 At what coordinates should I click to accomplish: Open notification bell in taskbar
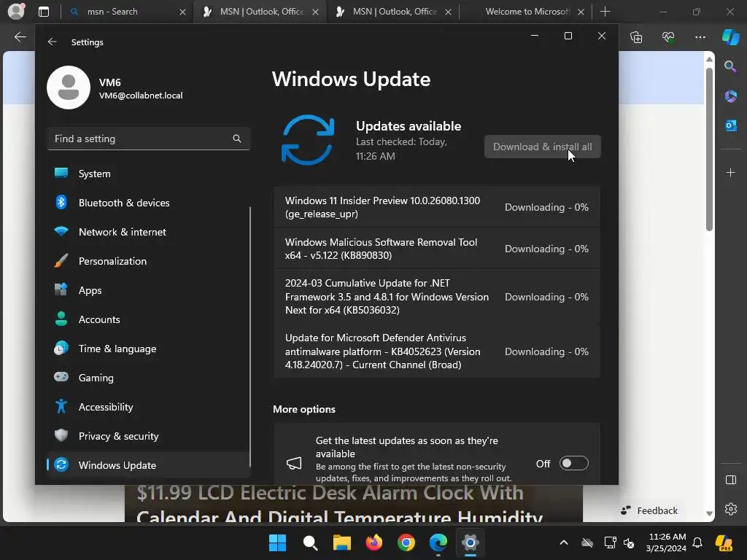tap(697, 542)
